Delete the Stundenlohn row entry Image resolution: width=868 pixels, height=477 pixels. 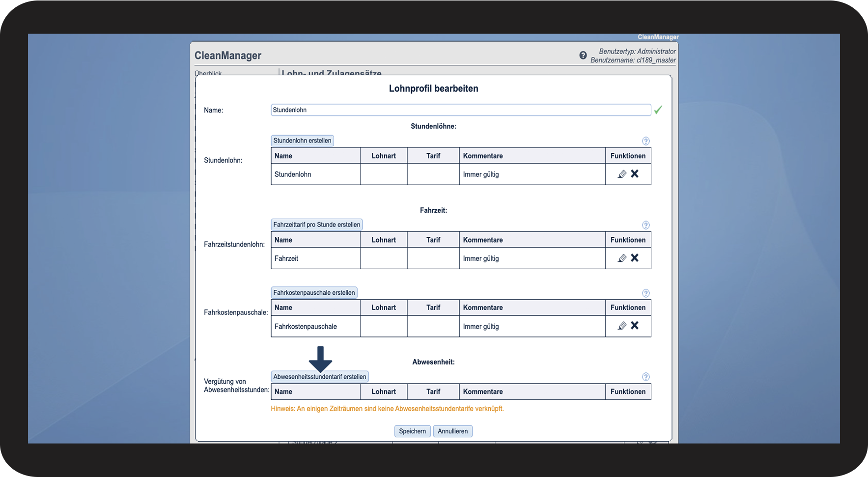pyautogui.click(x=635, y=174)
